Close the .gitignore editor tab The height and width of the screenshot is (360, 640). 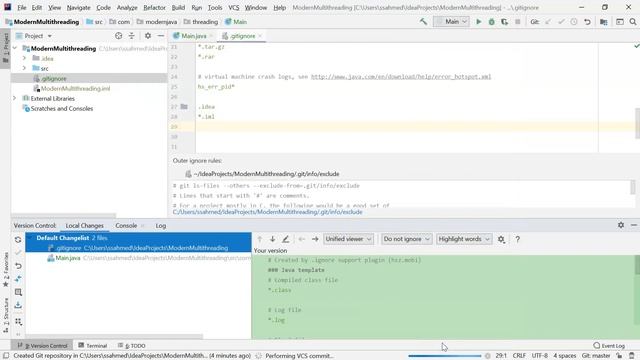coord(260,36)
